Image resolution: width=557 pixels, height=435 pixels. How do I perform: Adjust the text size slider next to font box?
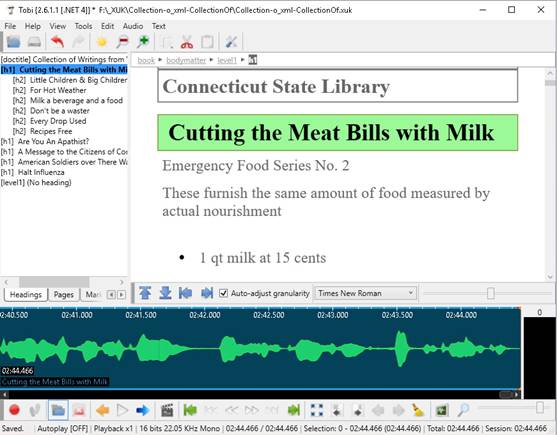pos(491,293)
